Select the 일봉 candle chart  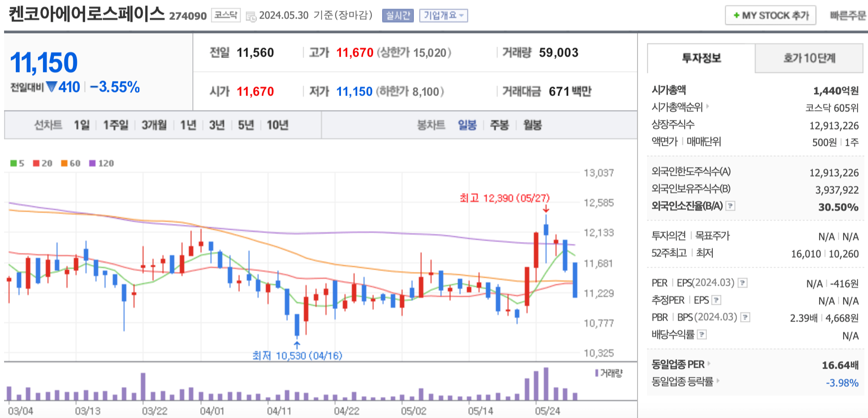click(467, 125)
